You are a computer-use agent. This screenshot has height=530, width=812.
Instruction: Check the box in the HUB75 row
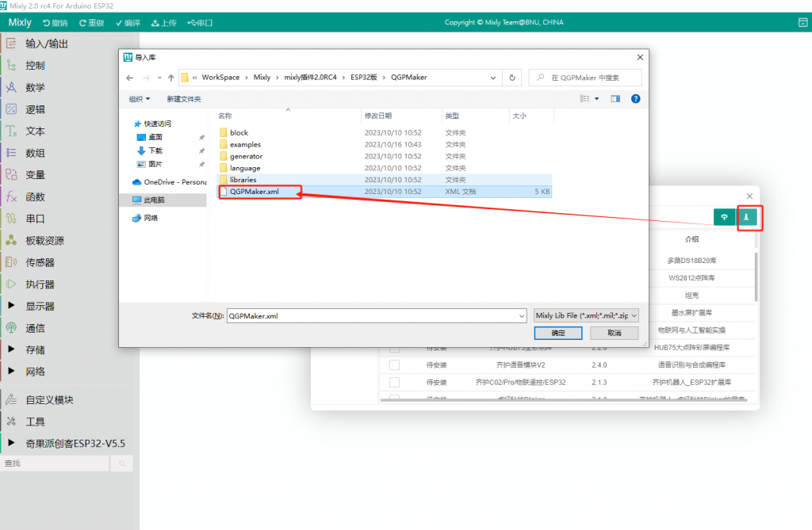395,349
